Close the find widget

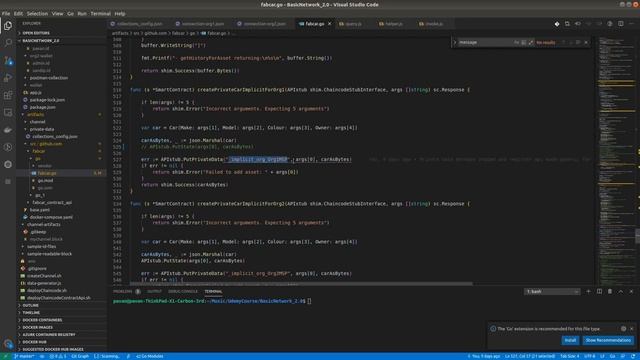coord(586,42)
